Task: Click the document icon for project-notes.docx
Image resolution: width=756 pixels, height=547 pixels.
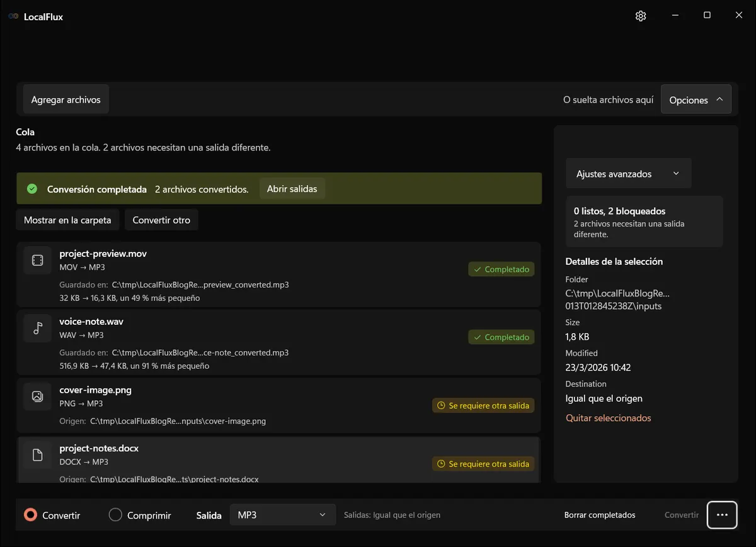Action: click(37, 454)
